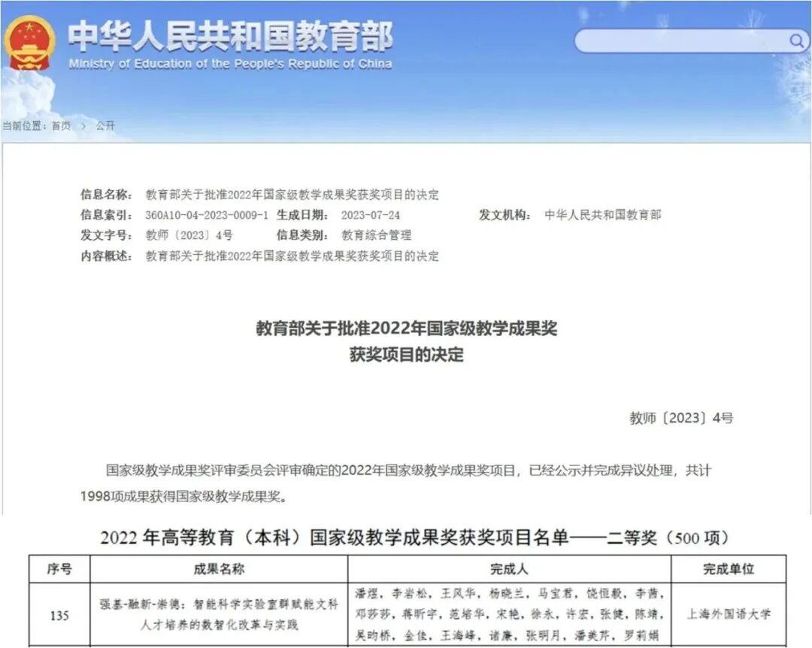Image resolution: width=812 pixels, height=648 pixels.
Task: Click the breadcrumb chevron between 首页 and 公开
Action: pyautogui.click(x=83, y=126)
